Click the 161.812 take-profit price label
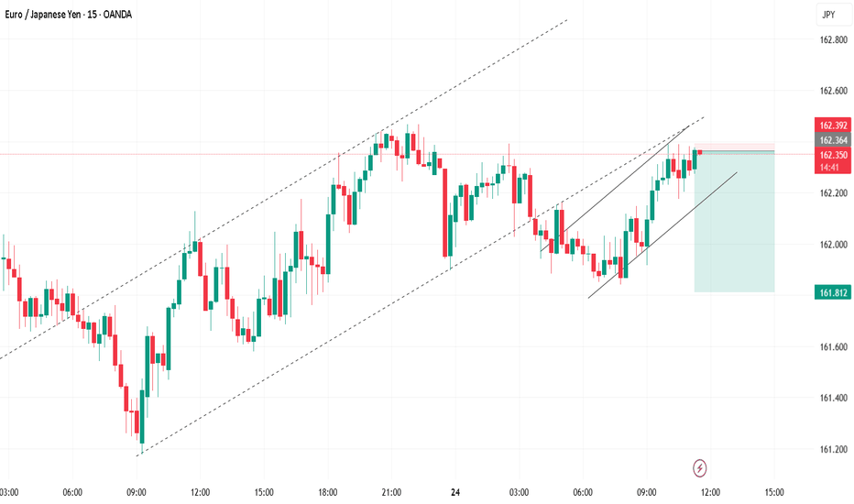 [833, 292]
